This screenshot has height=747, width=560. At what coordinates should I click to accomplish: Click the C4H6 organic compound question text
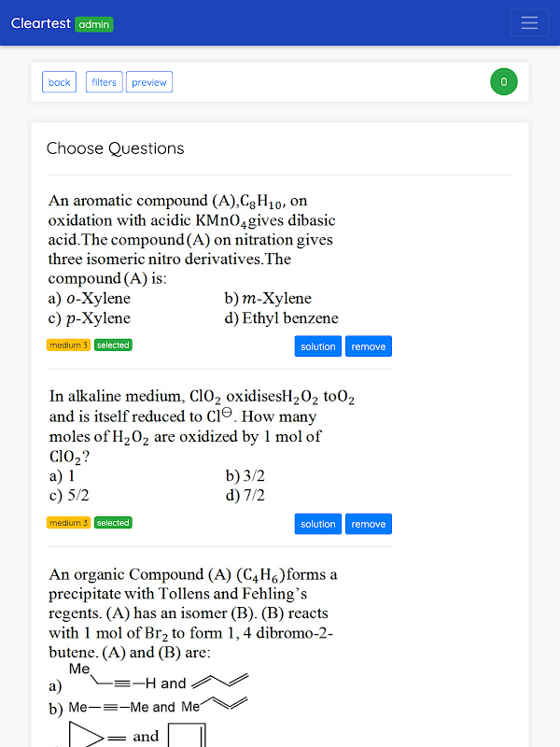click(193, 613)
